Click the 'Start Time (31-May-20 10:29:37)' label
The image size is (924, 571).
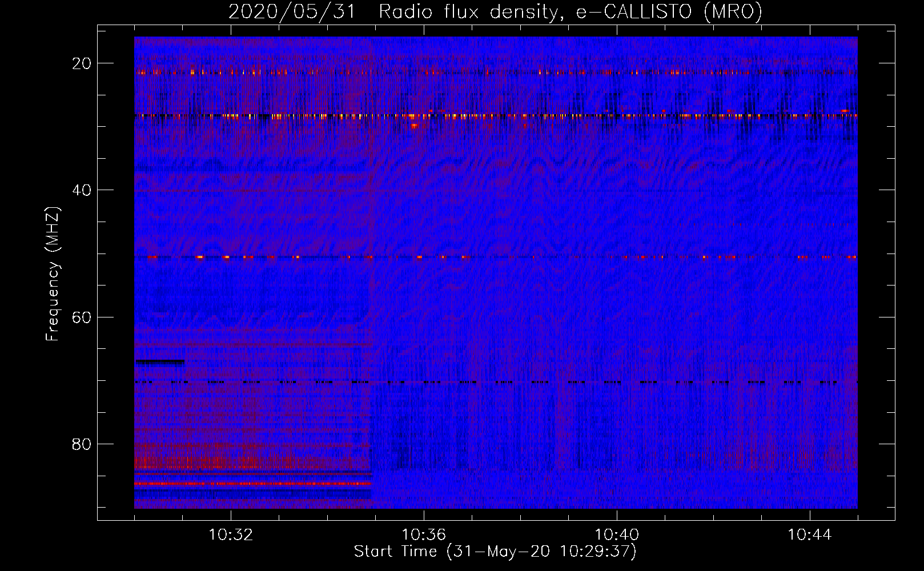[495, 552]
